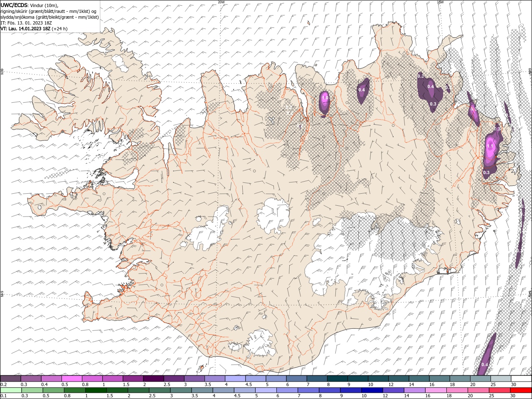Select the light lavender 4 snow-scale swatch
The image size is (532, 399).
pos(235,379)
